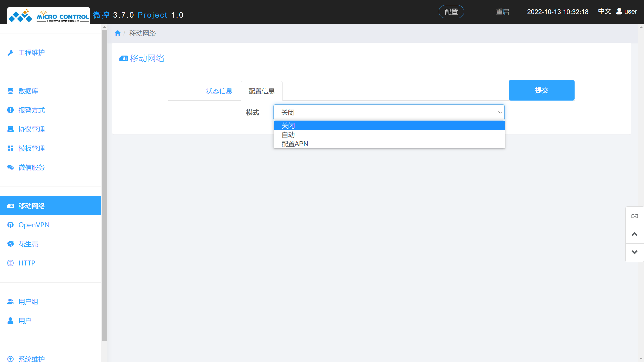Click the 报警方式 exclamation icon
The height and width of the screenshot is (362, 644).
coord(10,110)
